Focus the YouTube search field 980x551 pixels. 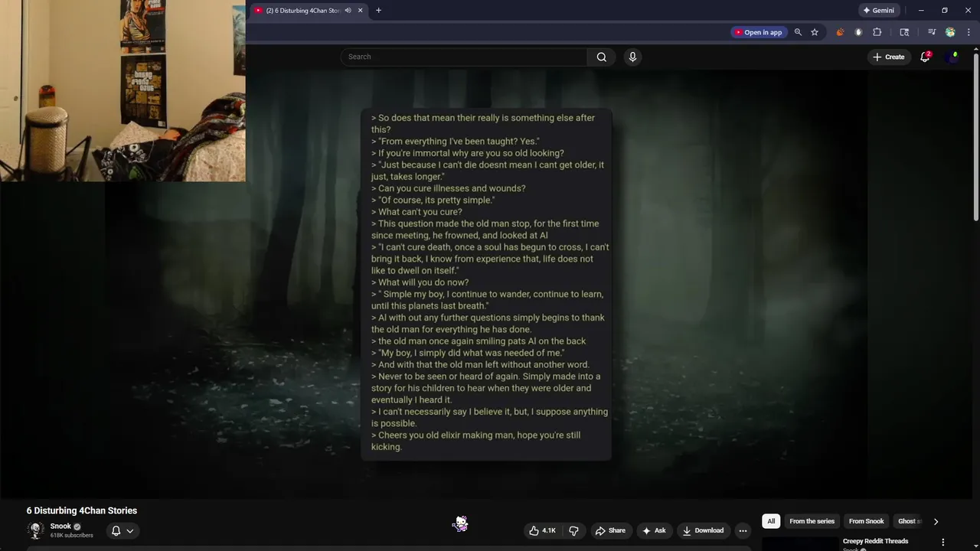click(x=464, y=57)
